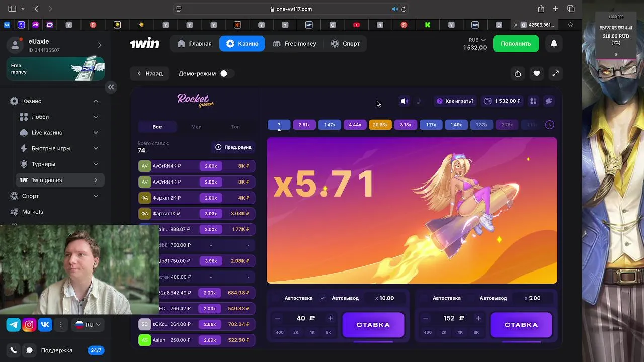
Task: Collapse the left sidebar arrows icon
Action: 111,87
